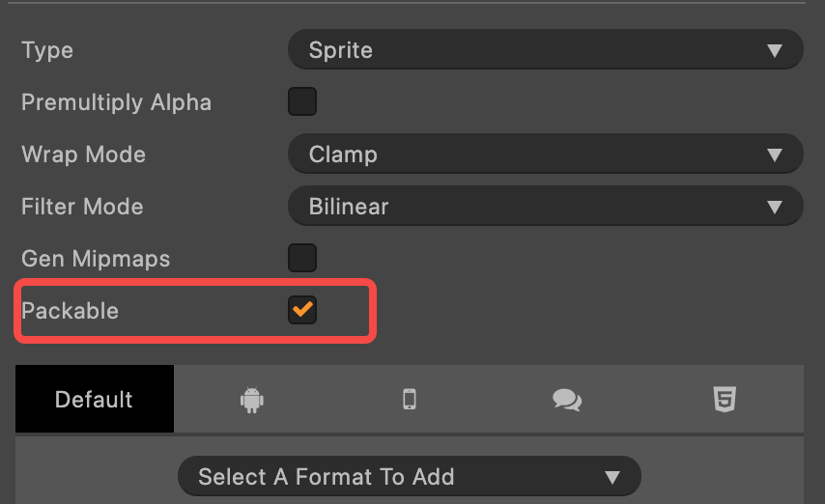This screenshot has height=504, width=825.
Task: Open the HTML5 web platform tab
Action: [x=725, y=399]
